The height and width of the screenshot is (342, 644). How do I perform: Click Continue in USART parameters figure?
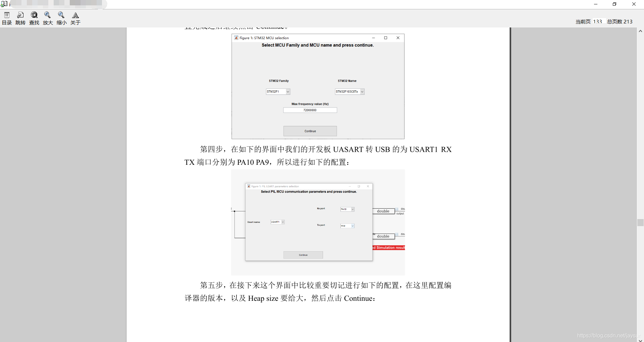303,255
